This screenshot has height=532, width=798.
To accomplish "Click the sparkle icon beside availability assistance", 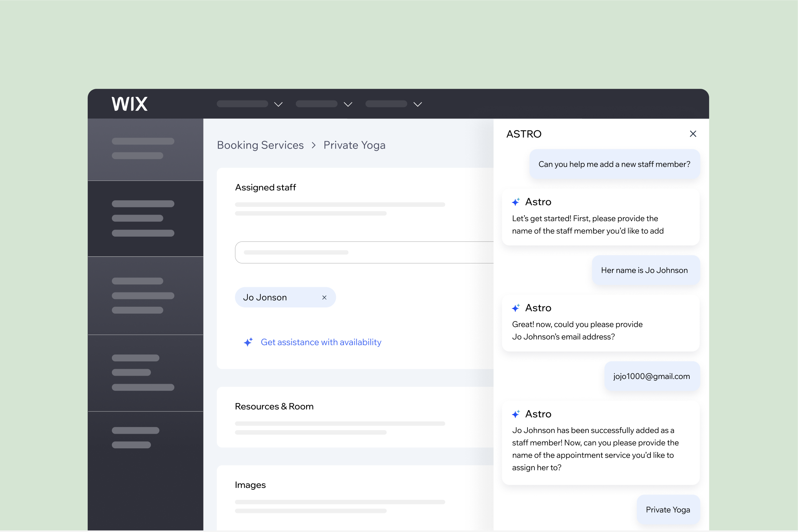I will point(249,342).
